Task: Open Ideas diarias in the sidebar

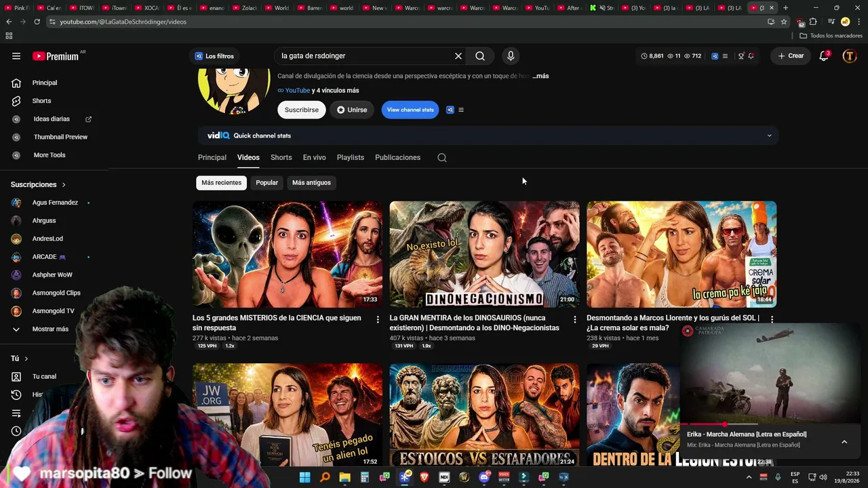Action: click(52, 119)
